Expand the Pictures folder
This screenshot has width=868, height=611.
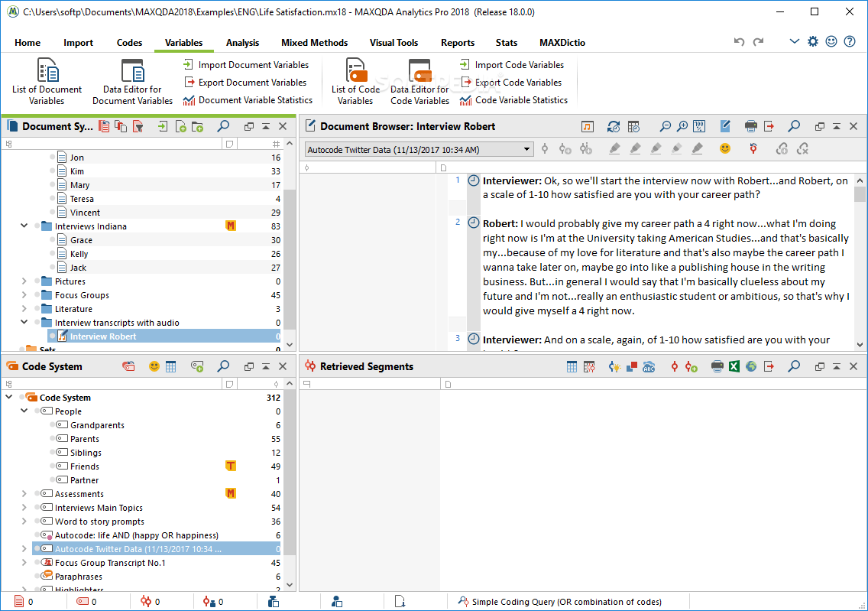pos(24,281)
